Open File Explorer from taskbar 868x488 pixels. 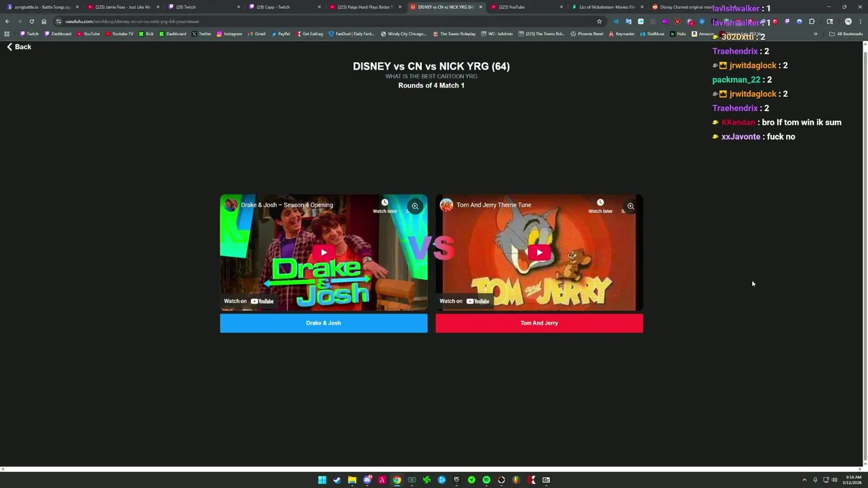point(352,480)
